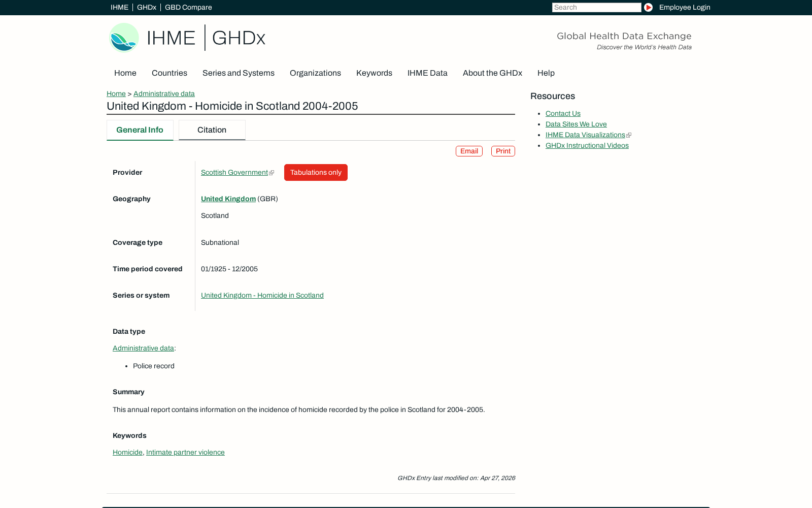Switch to the Citation tab

point(212,130)
